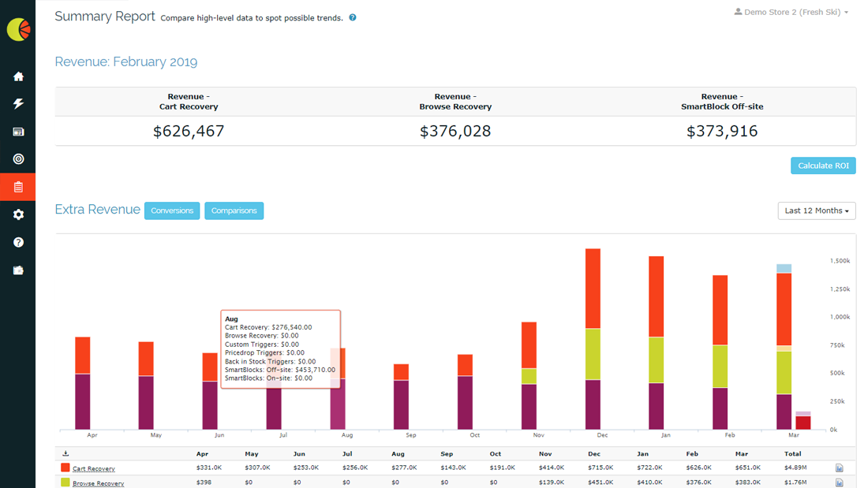868x488 pixels.
Task: Click the app logo in top-left corner
Action: [x=18, y=29]
